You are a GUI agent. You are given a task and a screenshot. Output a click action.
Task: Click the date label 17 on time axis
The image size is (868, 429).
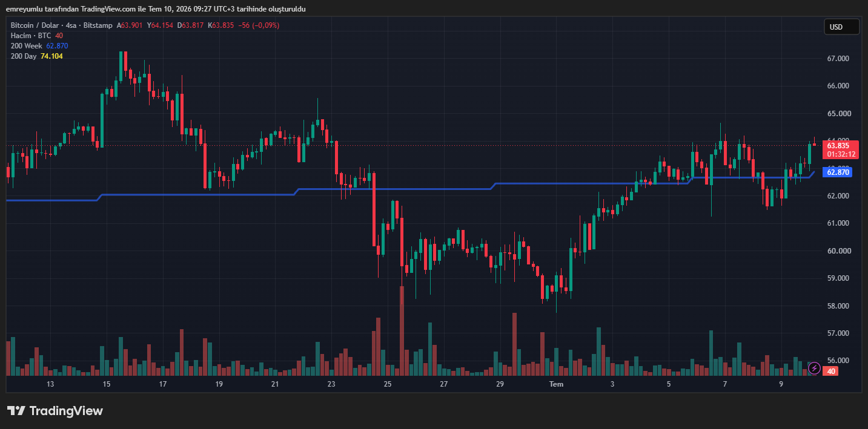(163, 384)
